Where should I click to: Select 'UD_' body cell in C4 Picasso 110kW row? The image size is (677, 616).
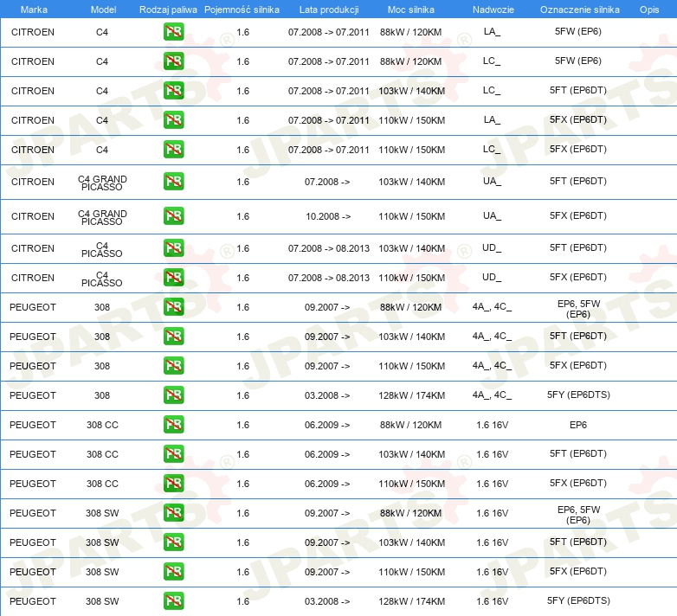pyautogui.click(x=492, y=277)
